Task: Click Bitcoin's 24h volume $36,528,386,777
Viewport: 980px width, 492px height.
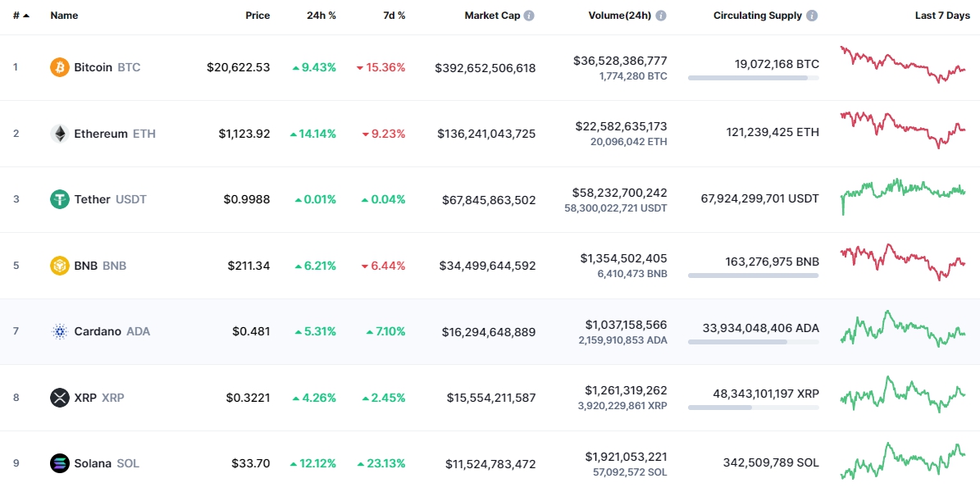Action: 620,61
